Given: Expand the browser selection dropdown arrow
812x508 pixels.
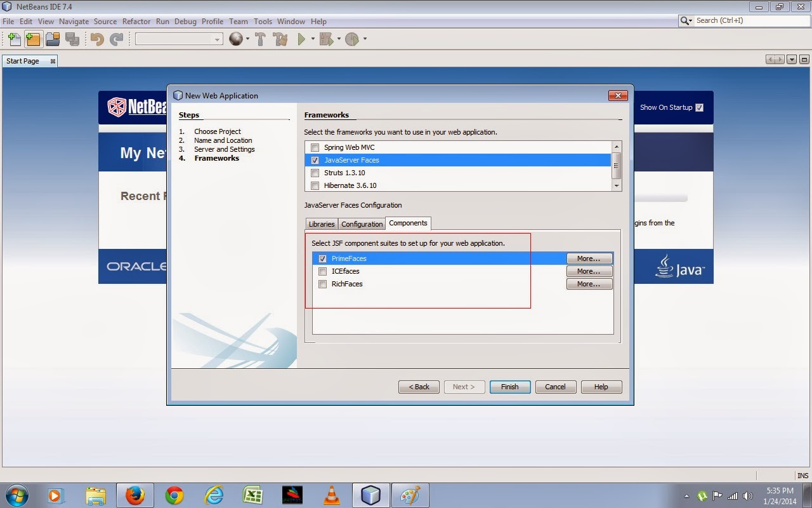Looking at the screenshot, I should point(247,39).
